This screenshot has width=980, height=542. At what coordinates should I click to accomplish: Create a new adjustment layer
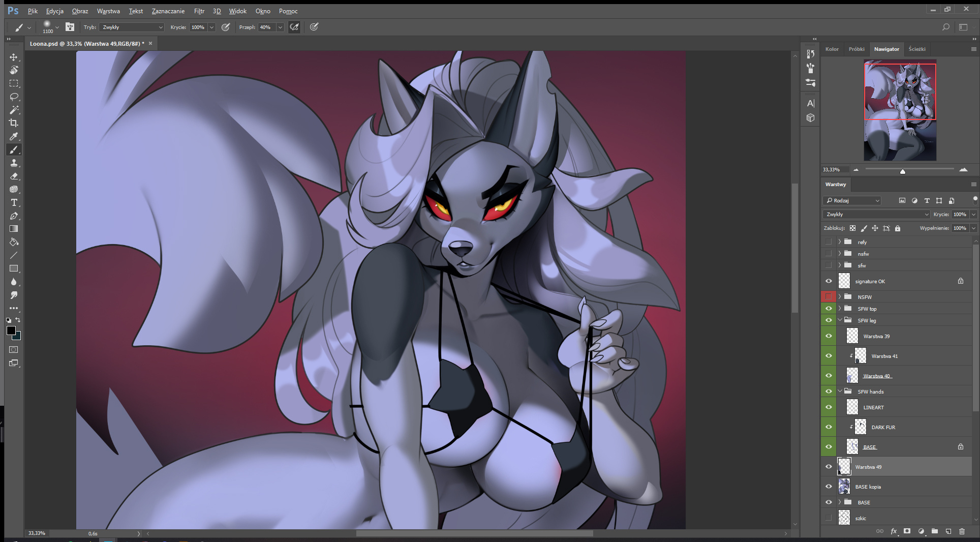(x=921, y=531)
